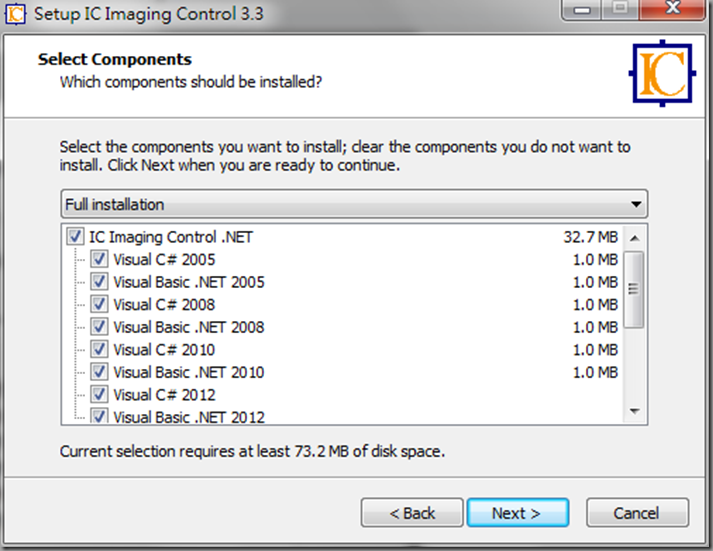The width and height of the screenshot is (713, 551).
Task: Minimize the setup window
Action: coord(582,9)
